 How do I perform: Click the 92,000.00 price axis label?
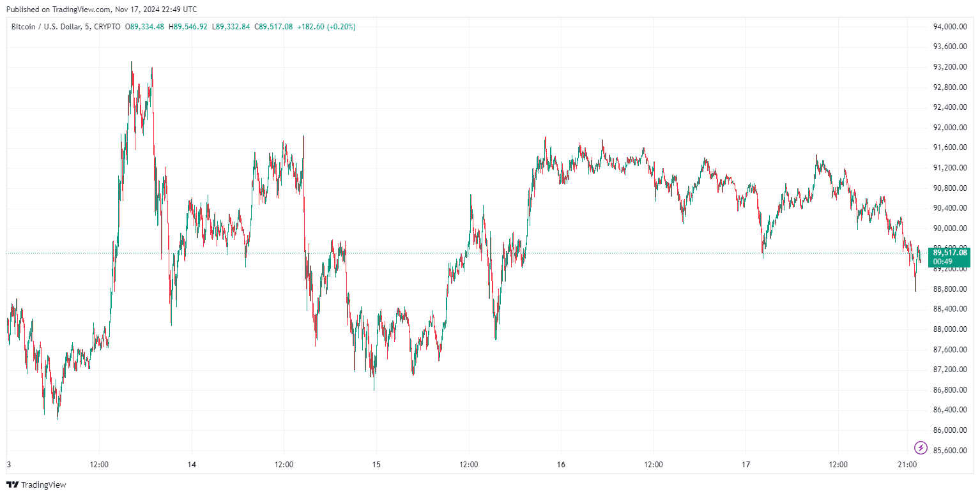[x=949, y=128]
